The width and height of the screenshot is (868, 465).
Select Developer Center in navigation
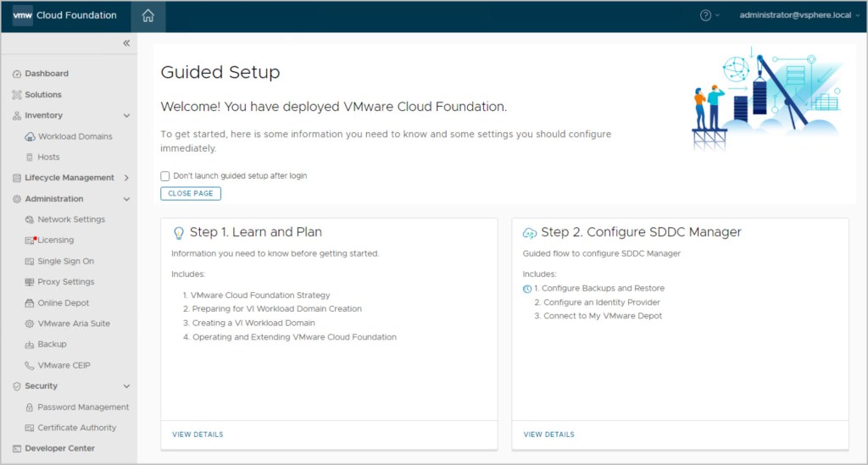pyautogui.click(x=59, y=449)
